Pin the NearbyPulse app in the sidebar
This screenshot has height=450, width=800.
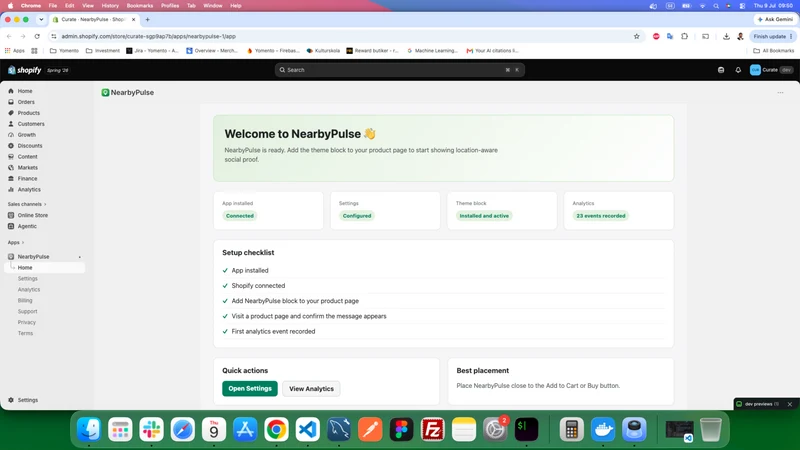point(80,257)
